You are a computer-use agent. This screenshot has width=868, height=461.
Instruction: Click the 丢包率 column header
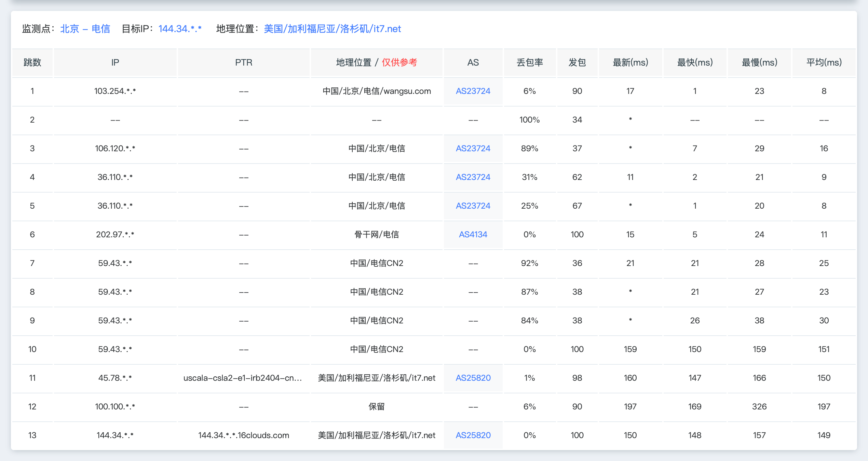click(529, 62)
